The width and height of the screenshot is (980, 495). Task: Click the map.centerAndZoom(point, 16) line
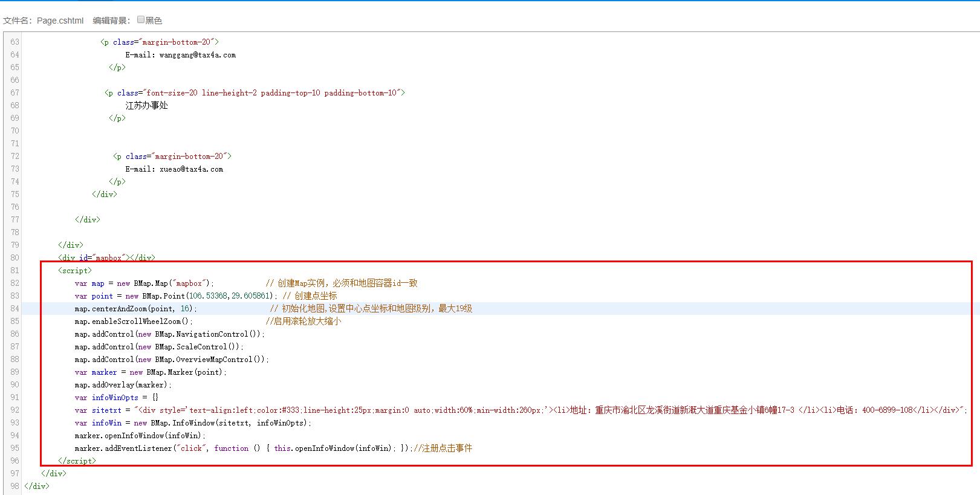tap(136, 308)
